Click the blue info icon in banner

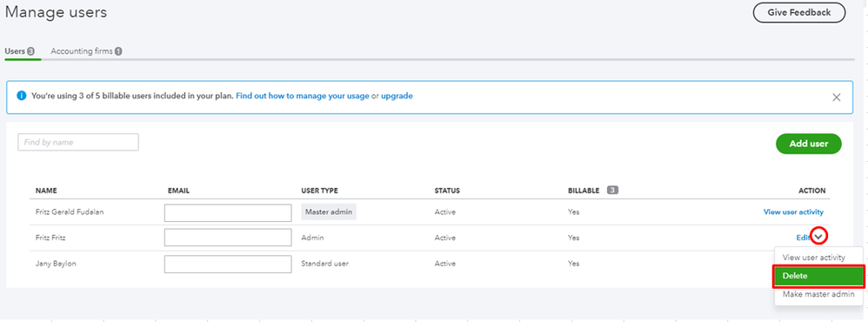click(x=22, y=96)
